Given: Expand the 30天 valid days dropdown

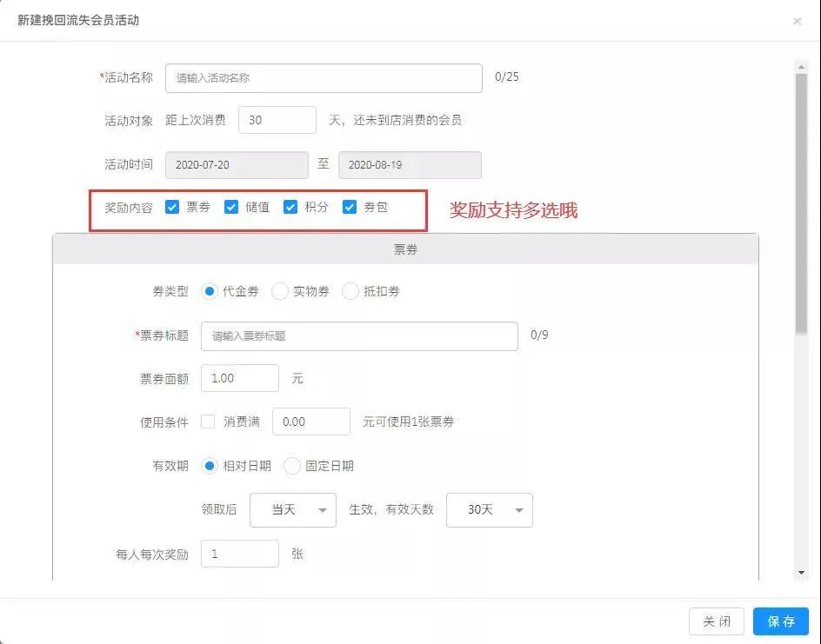Looking at the screenshot, I should [x=489, y=510].
